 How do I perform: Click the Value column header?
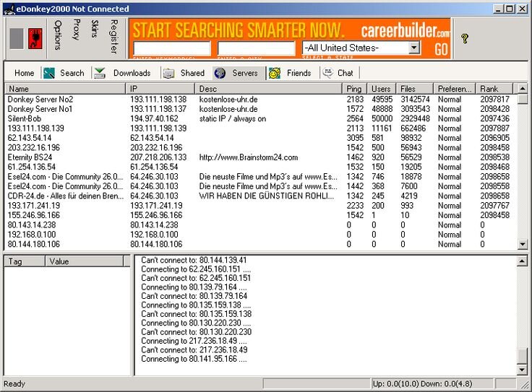point(84,261)
